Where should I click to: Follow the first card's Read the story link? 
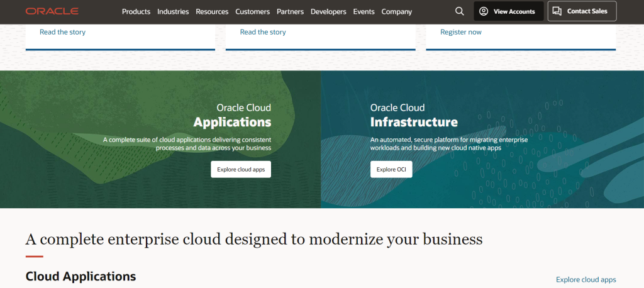62,32
